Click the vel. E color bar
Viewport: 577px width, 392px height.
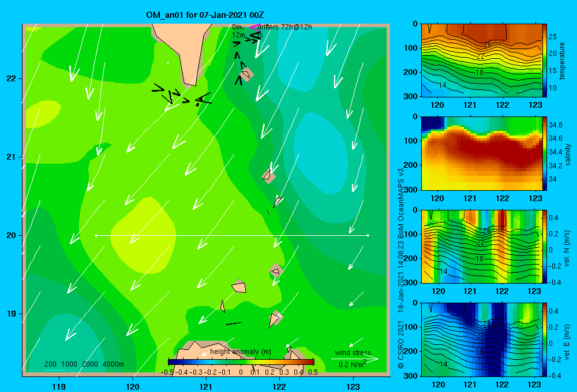coord(545,340)
